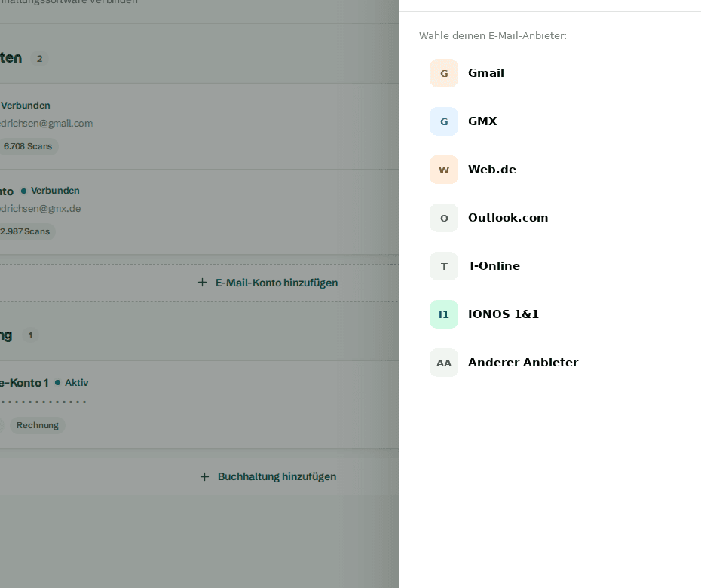Click the count badge showing 2

coord(39,59)
